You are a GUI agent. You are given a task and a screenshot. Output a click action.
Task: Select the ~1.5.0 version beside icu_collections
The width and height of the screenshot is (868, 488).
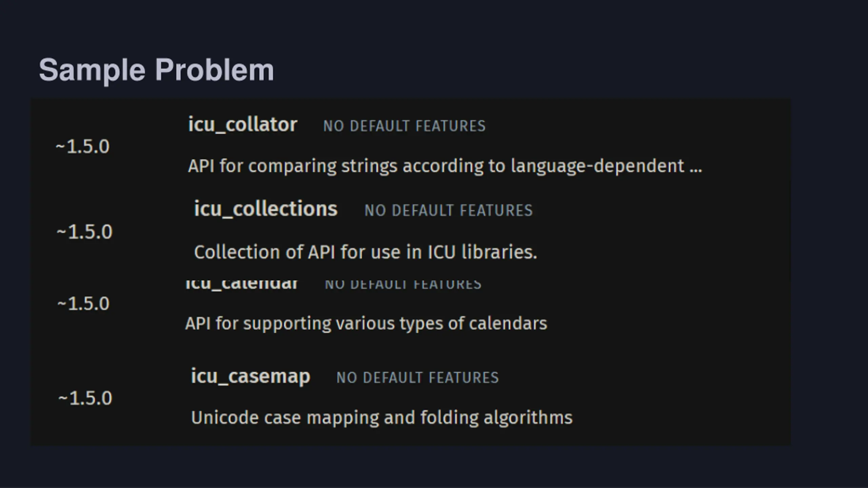point(84,232)
